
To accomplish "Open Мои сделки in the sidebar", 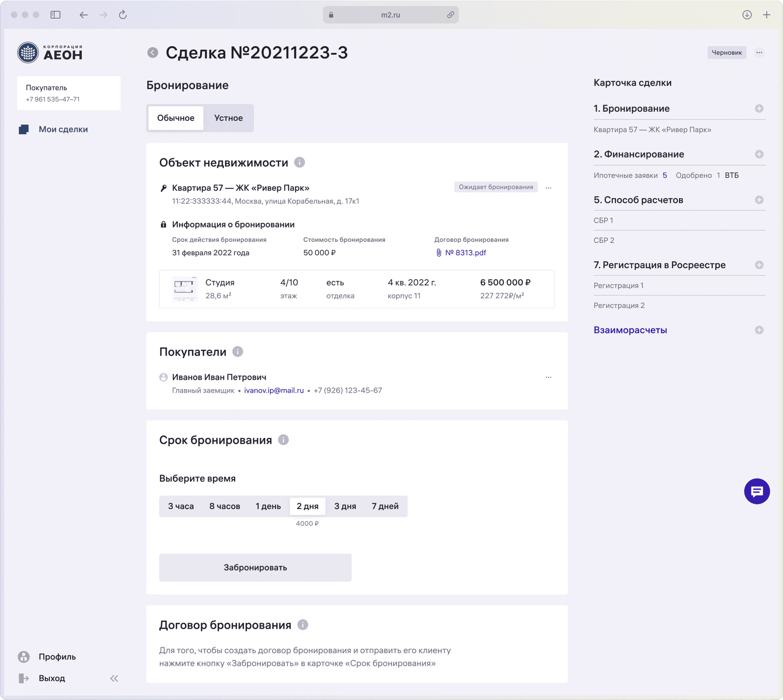I will coord(63,129).
